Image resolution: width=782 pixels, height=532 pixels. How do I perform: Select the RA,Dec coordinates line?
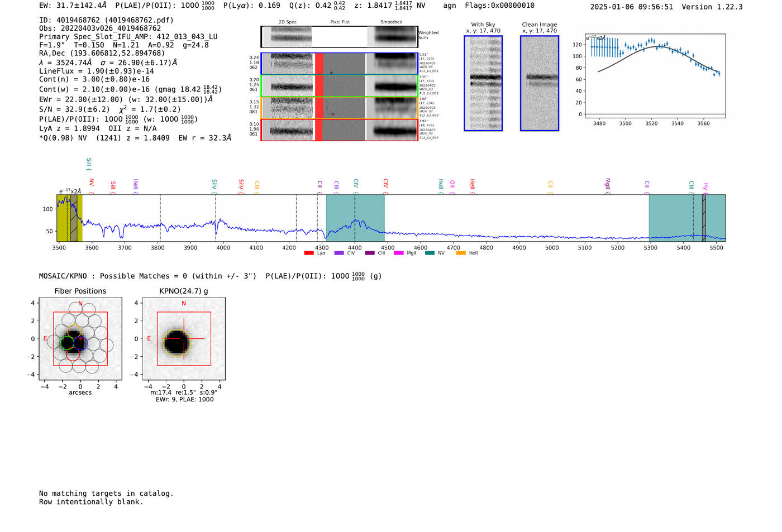pyautogui.click(x=102, y=54)
